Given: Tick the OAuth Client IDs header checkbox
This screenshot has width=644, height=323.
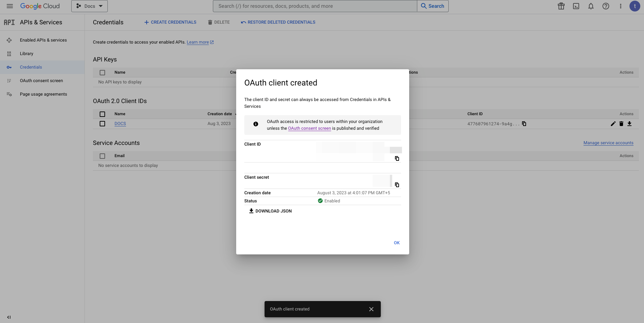Looking at the screenshot, I should tap(102, 114).
